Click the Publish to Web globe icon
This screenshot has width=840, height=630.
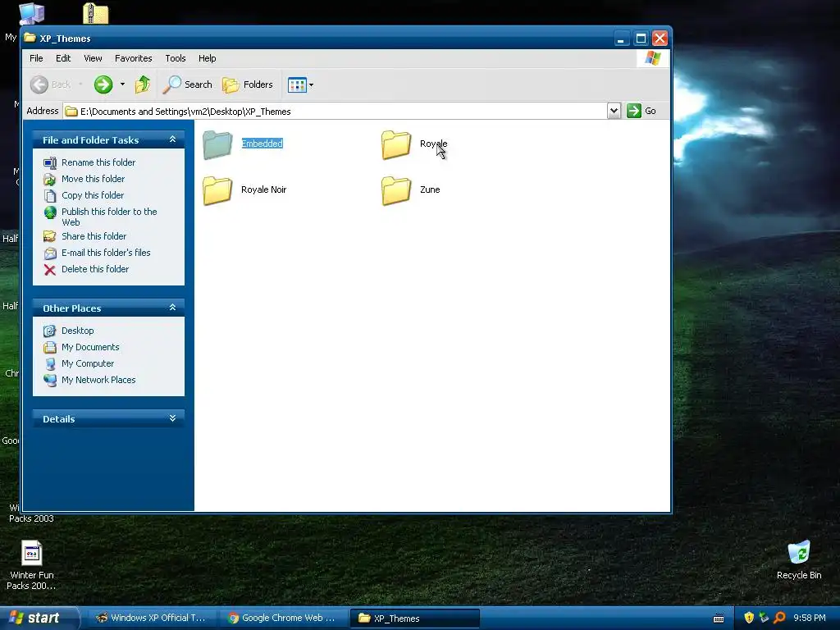(x=50, y=212)
